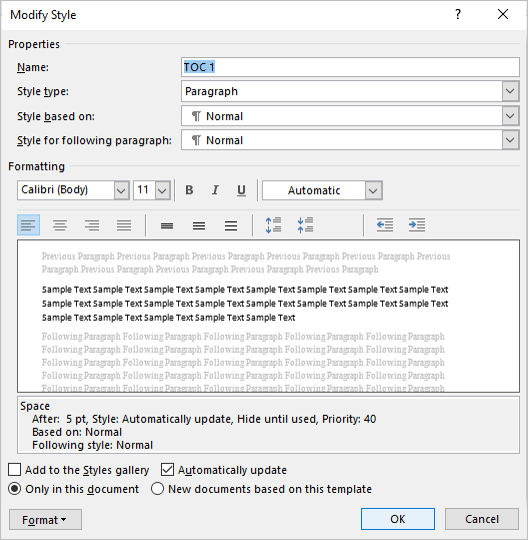This screenshot has width=528, height=540.
Task: Open the Format menu button
Action: click(45, 519)
